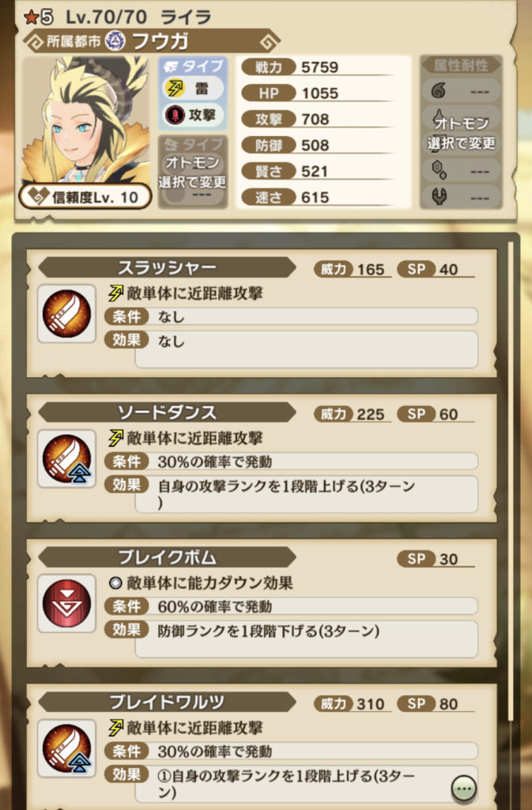Click the 信頼度Lv. 10 heart badge
532x810 pixels.
[x=85, y=197]
